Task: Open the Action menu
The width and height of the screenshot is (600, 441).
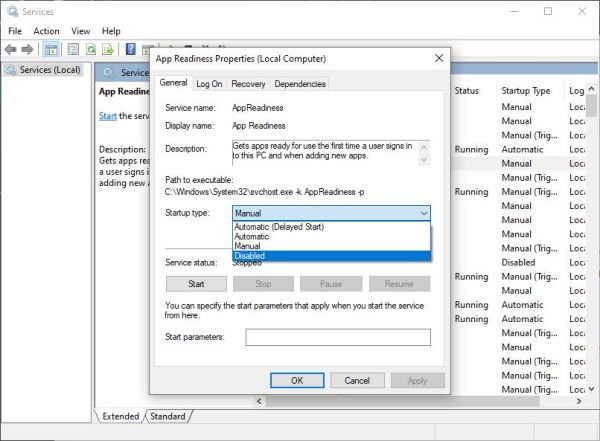Action: [x=46, y=31]
